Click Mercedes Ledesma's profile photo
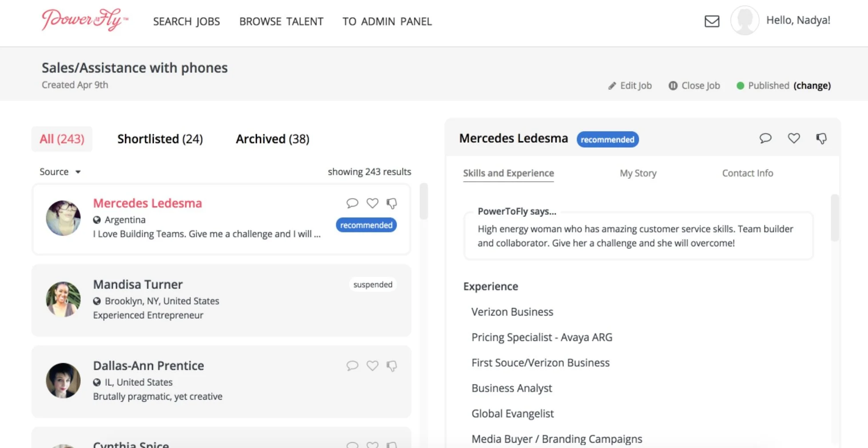Image resolution: width=868 pixels, height=448 pixels. 63,218
